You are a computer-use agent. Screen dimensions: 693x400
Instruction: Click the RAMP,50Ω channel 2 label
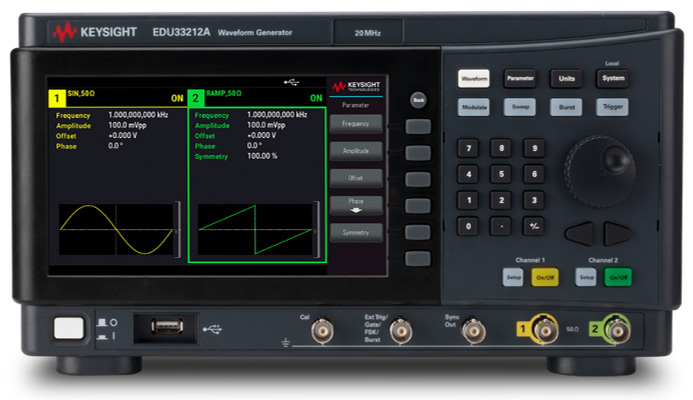click(x=224, y=93)
